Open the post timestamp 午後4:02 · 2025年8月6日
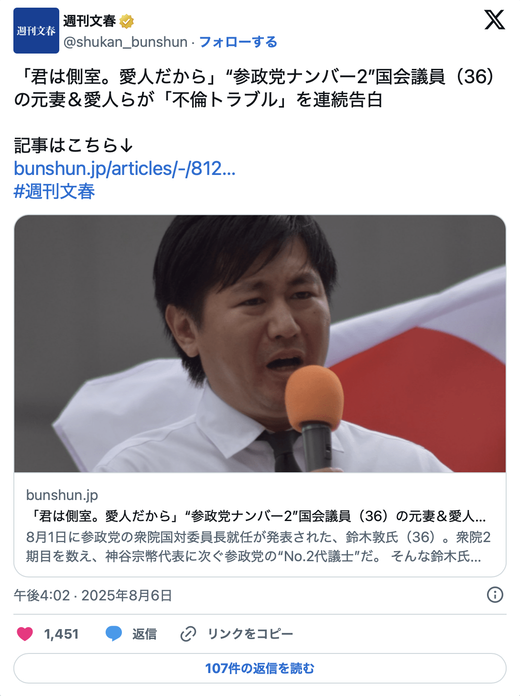Screen dimensions: 520x696 point(93,595)
